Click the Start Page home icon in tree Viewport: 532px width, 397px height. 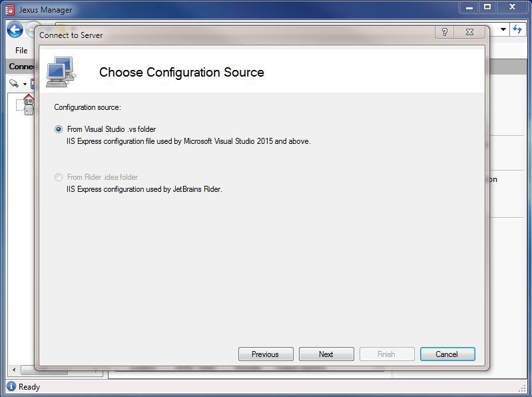tap(29, 99)
